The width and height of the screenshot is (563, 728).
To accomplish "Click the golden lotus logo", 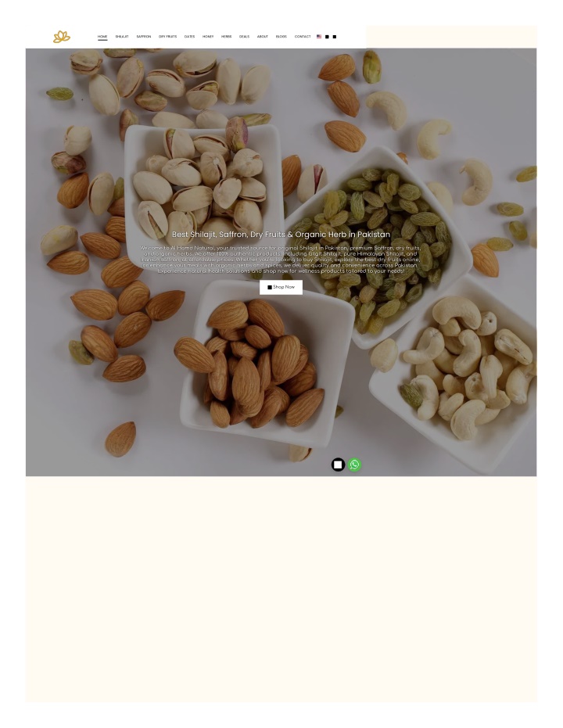I will point(61,37).
